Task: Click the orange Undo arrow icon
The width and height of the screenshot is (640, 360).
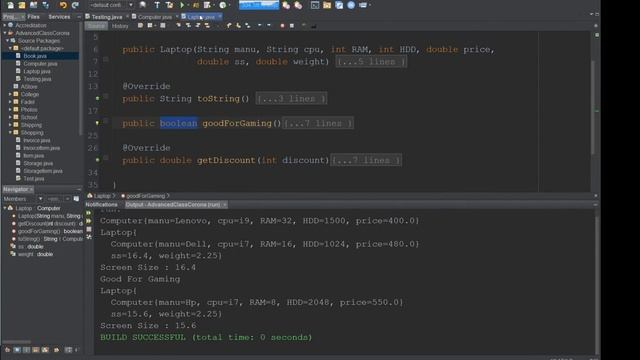Action: [x=63, y=5]
